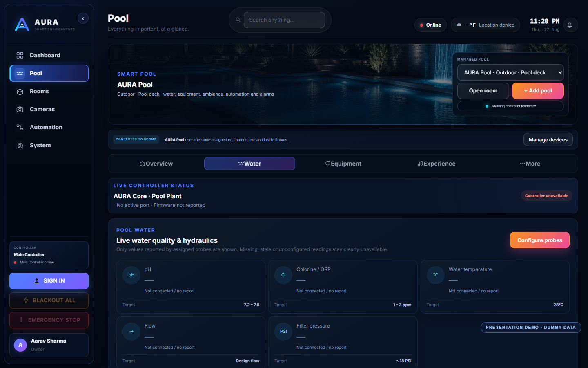Click the Connected to Rooms badge
Screen dimensions: 588x368
(136, 139)
